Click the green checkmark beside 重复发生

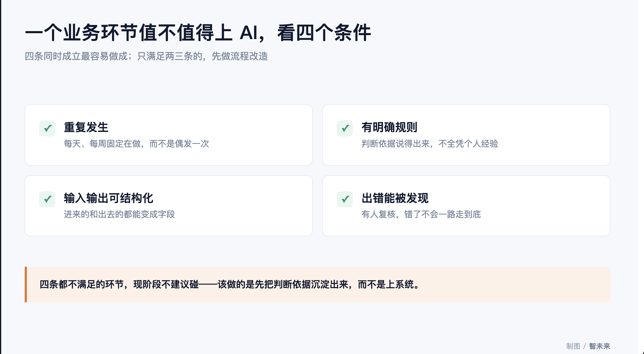pos(47,129)
